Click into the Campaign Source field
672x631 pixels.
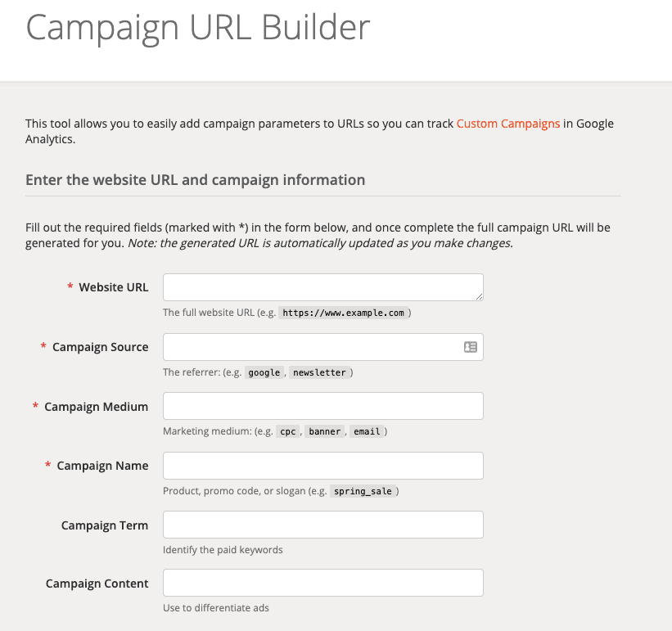(323, 347)
